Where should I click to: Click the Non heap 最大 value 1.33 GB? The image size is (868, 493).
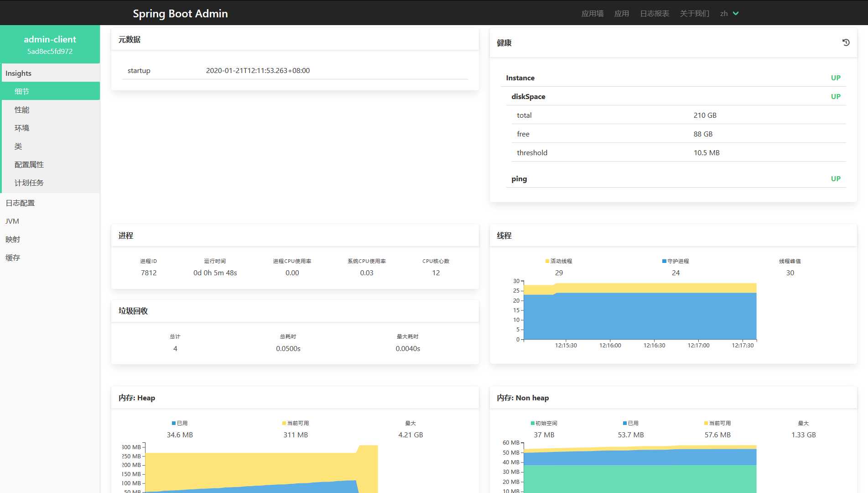804,435
